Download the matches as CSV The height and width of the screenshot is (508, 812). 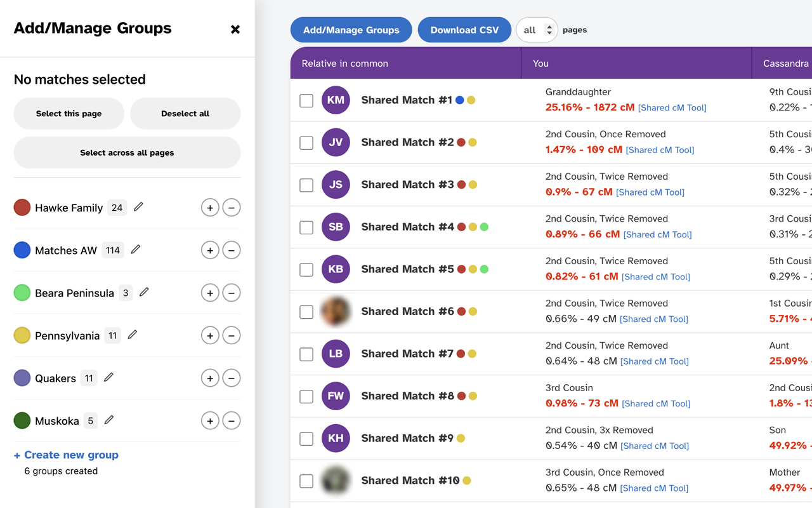464,30
